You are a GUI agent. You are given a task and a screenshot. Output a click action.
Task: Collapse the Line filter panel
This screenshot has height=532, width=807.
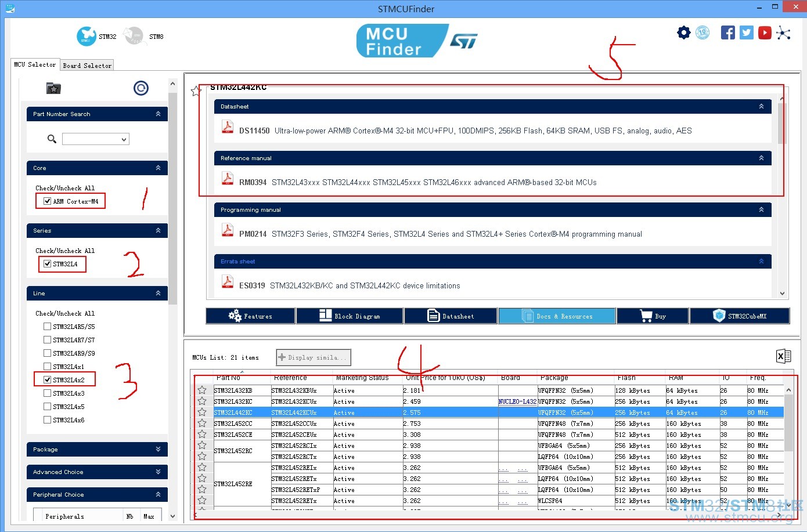pyautogui.click(x=158, y=293)
